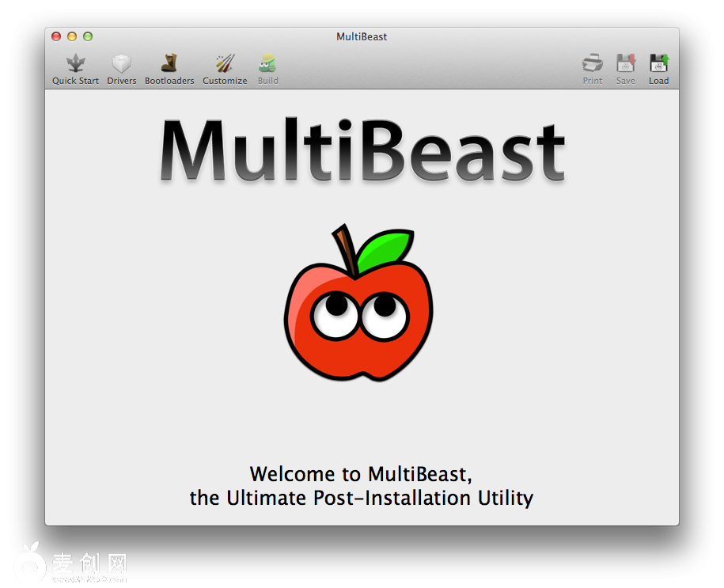Click the Load configuration icon
The height and width of the screenshot is (588, 724).
[x=658, y=67]
